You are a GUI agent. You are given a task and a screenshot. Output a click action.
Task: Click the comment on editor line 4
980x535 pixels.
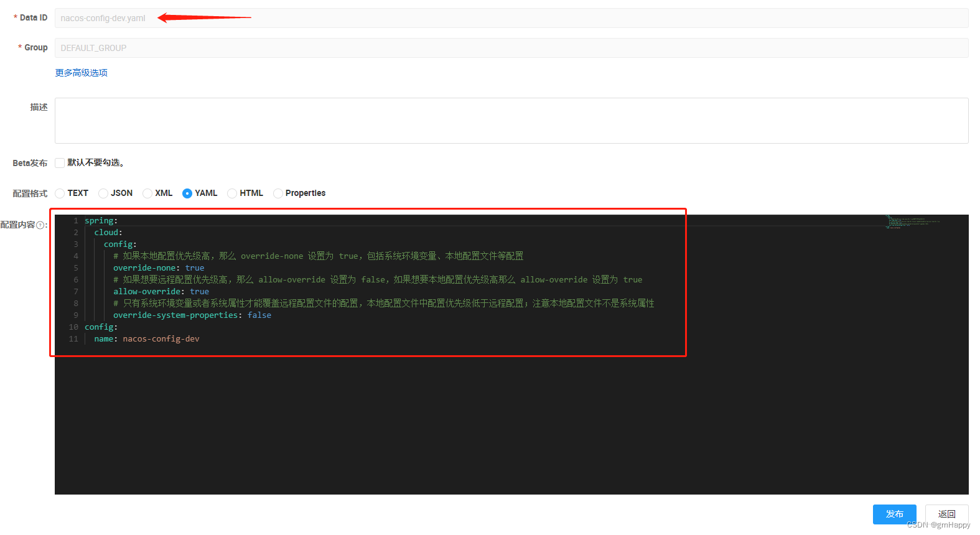pos(318,256)
